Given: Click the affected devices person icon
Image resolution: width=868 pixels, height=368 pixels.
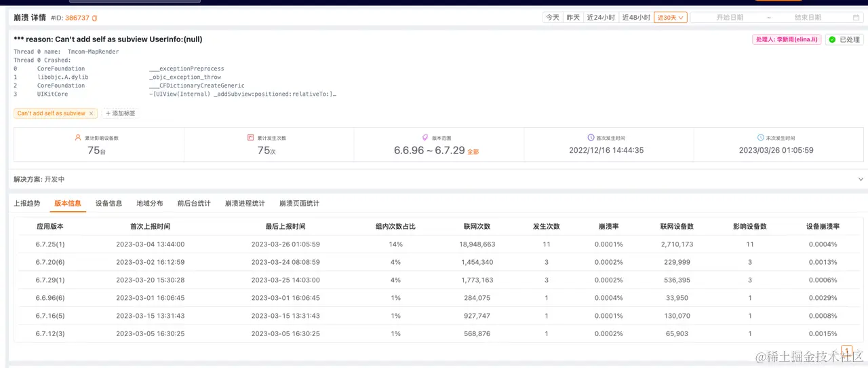Looking at the screenshot, I should [78, 137].
